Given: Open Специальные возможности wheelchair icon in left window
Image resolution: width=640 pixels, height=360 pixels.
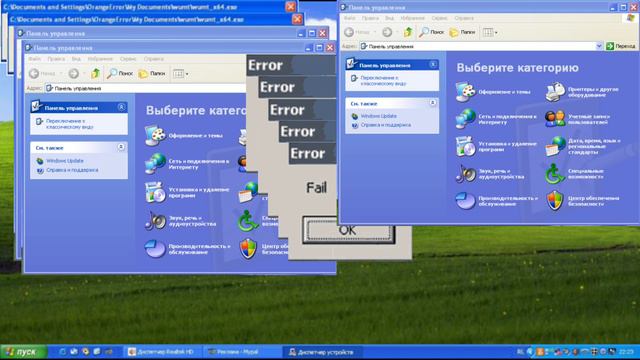Looking at the screenshot, I should tap(248, 220).
